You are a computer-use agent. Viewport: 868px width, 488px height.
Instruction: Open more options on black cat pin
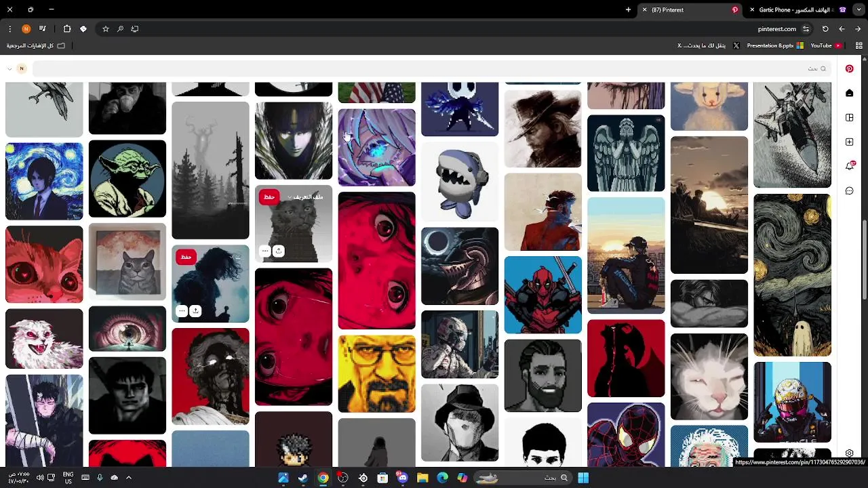click(x=265, y=251)
